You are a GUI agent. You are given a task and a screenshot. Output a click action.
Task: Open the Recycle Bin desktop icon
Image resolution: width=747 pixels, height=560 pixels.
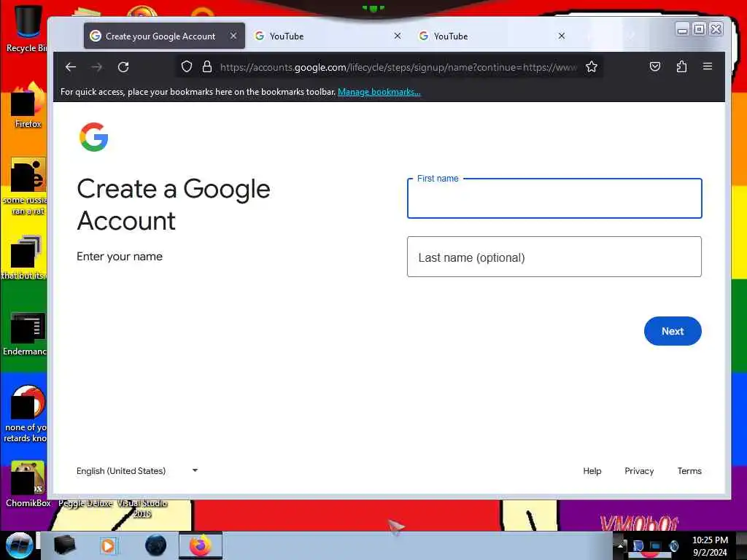tap(27, 28)
